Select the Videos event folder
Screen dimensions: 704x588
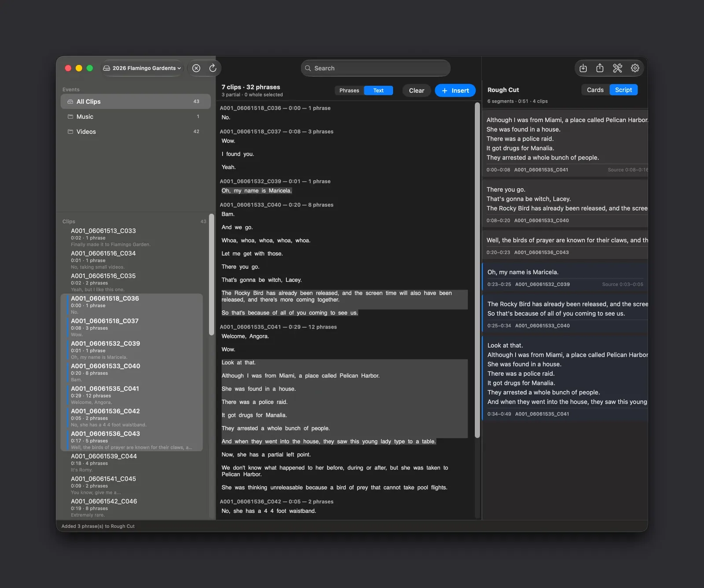coord(136,131)
